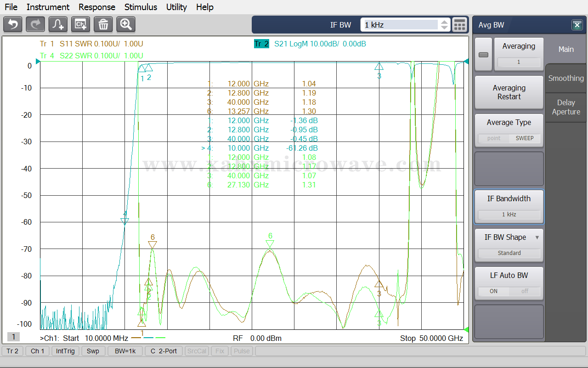The height and width of the screenshot is (368, 588).
Task: Close the Avg BW softkey panel
Action: [x=577, y=25]
